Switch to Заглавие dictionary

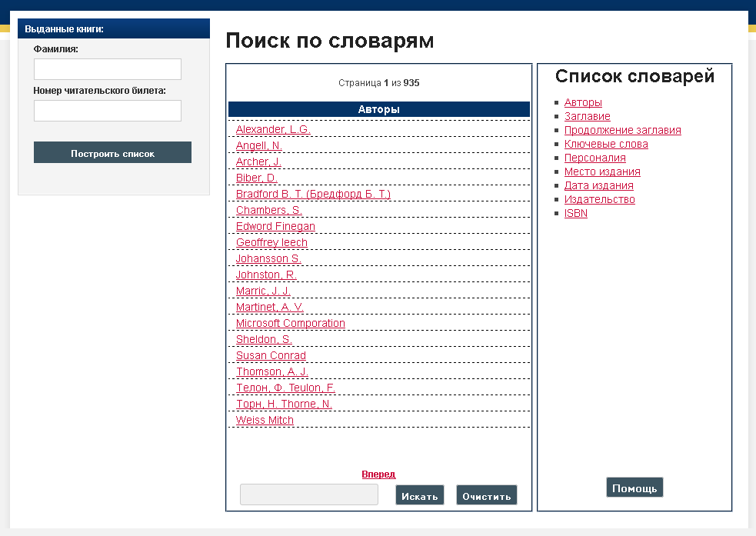[x=587, y=116]
